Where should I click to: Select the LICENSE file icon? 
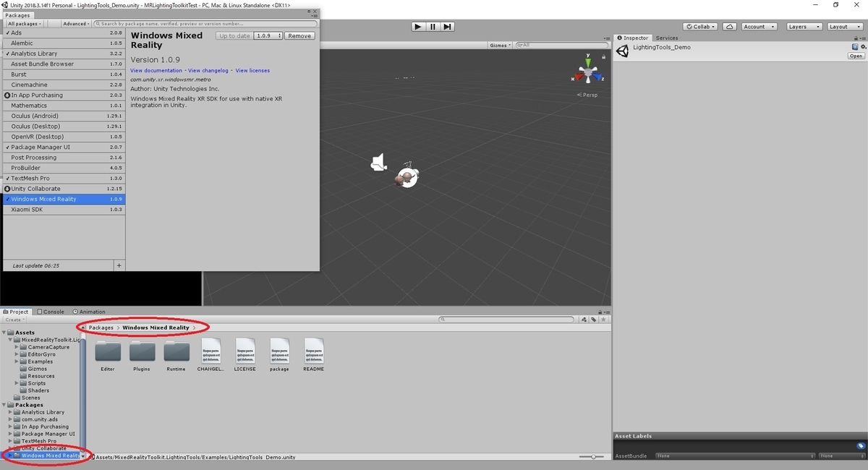coord(244,350)
